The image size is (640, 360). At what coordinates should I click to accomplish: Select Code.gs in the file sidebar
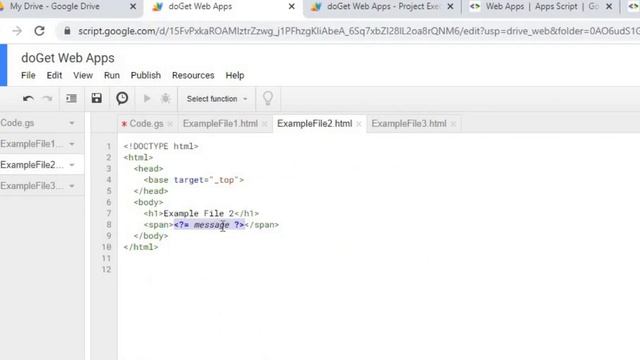17,123
